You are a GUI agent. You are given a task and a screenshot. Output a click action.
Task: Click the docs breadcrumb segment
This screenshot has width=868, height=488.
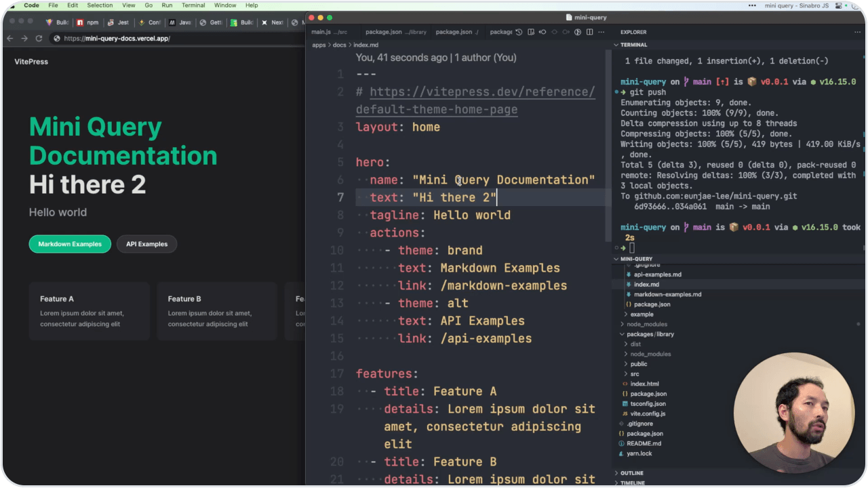[340, 45]
